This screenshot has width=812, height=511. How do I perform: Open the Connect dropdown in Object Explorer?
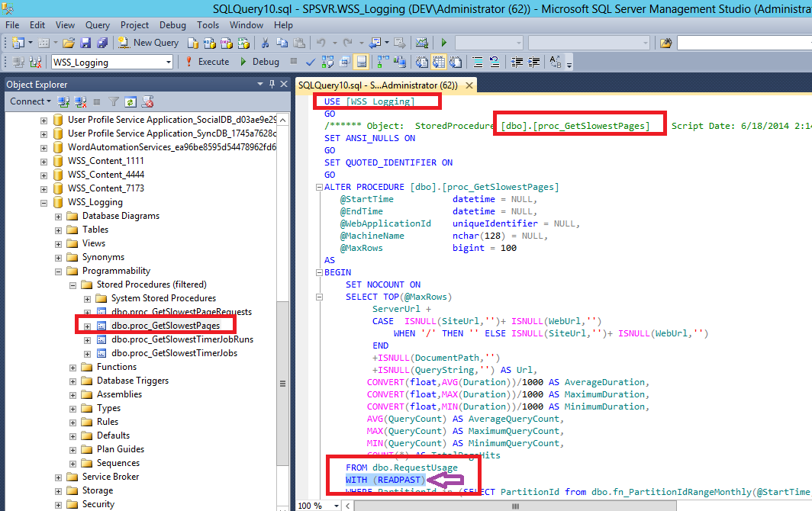pos(31,101)
